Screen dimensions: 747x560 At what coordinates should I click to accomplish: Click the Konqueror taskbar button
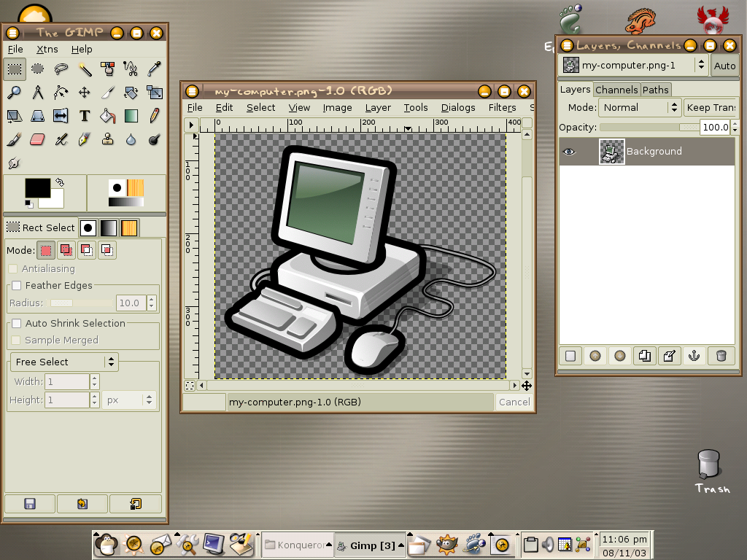pos(298,545)
